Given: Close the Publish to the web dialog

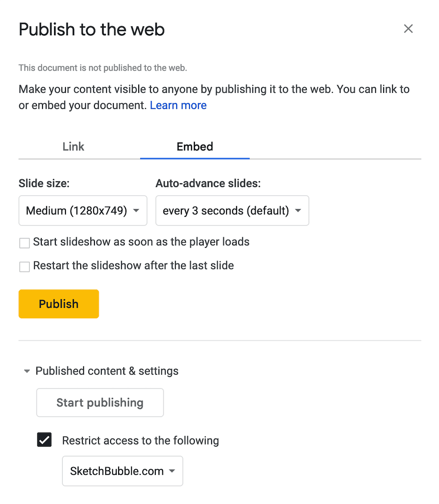Looking at the screenshot, I should click(408, 29).
